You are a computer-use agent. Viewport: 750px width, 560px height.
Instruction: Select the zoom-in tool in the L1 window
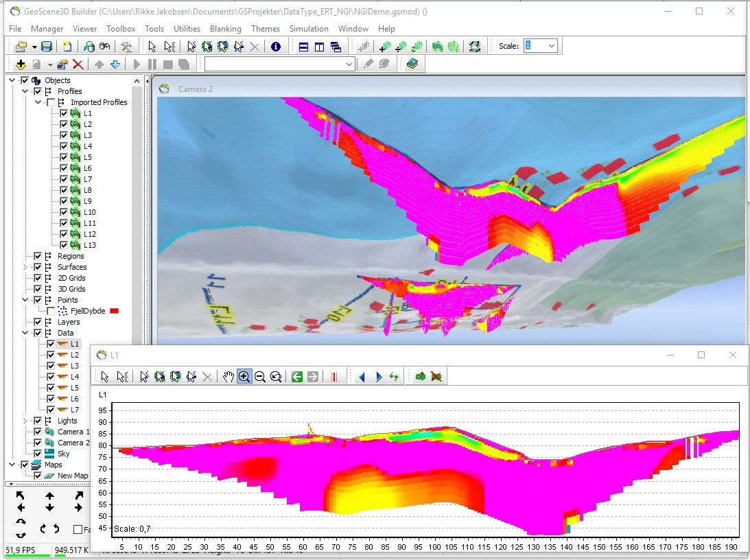tap(244, 376)
